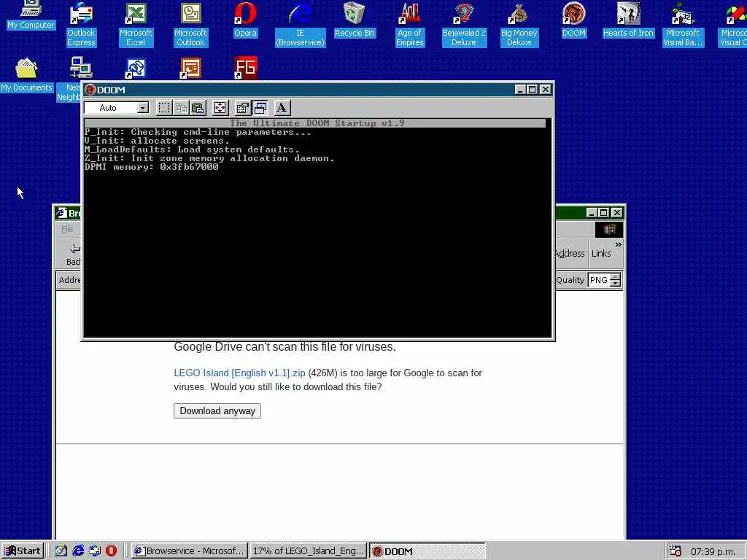Select the PowerPoint desktop shortcut

190,68
